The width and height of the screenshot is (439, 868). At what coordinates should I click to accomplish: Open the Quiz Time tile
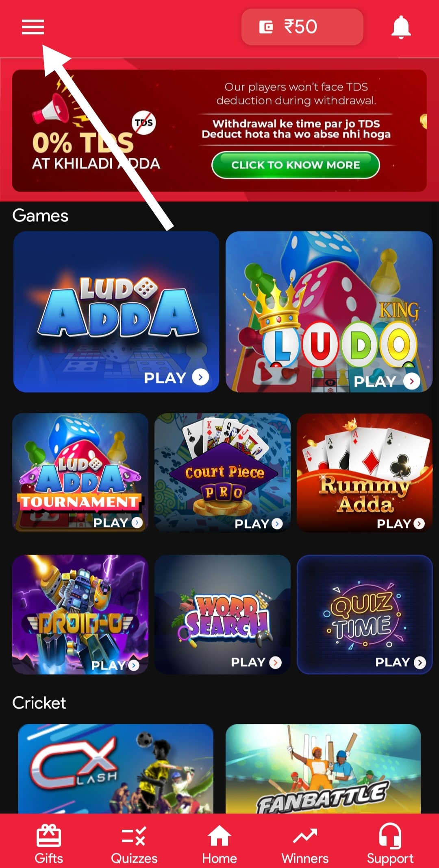pos(365,614)
